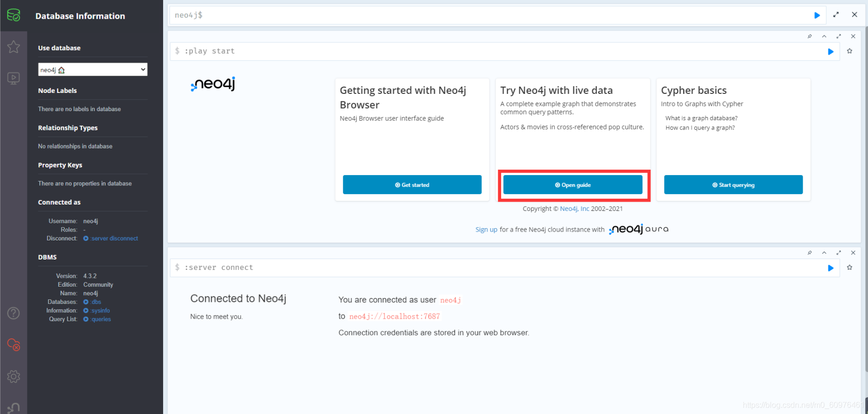Click the 'Connected to Neo4j' heading

(238, 298)
